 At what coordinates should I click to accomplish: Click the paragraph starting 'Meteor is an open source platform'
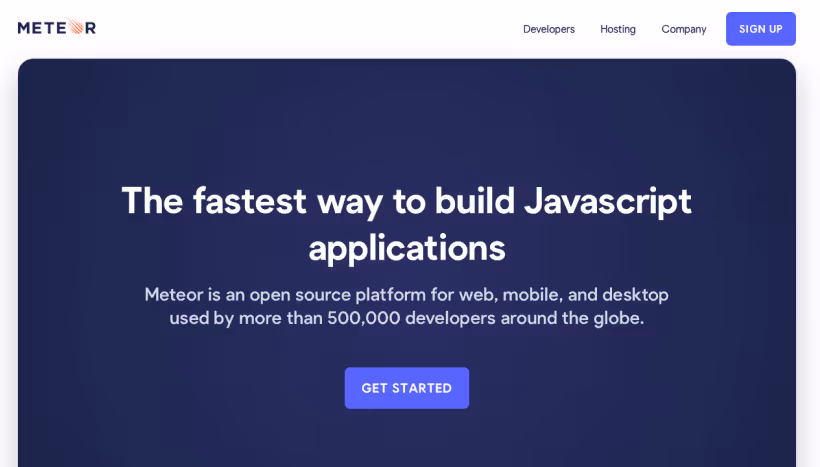[406, 306]
